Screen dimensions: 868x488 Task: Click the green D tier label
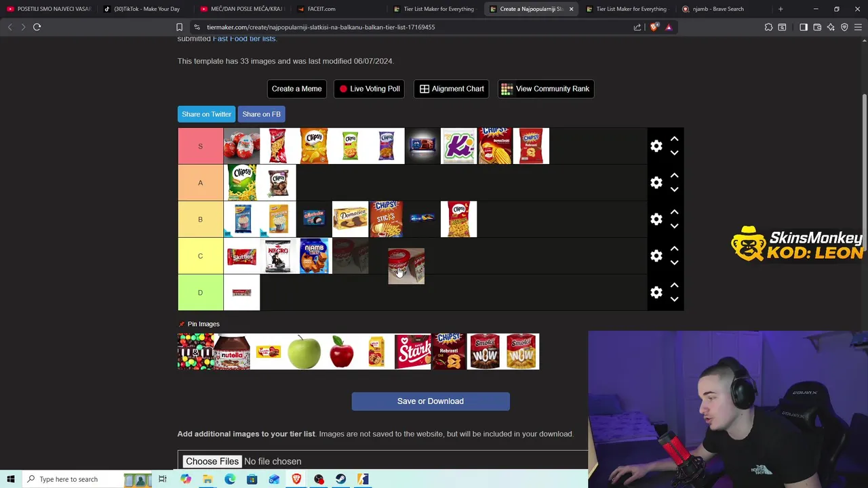pos(200,292)
